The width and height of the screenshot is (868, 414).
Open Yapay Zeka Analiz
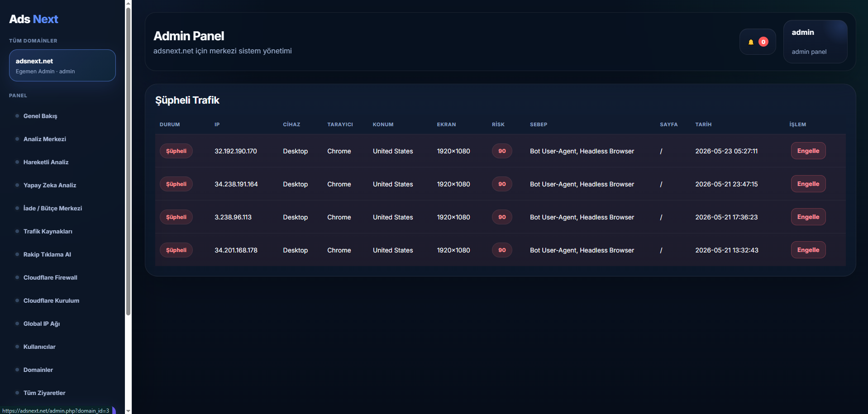pyautogui.click(x=50, y=185)
